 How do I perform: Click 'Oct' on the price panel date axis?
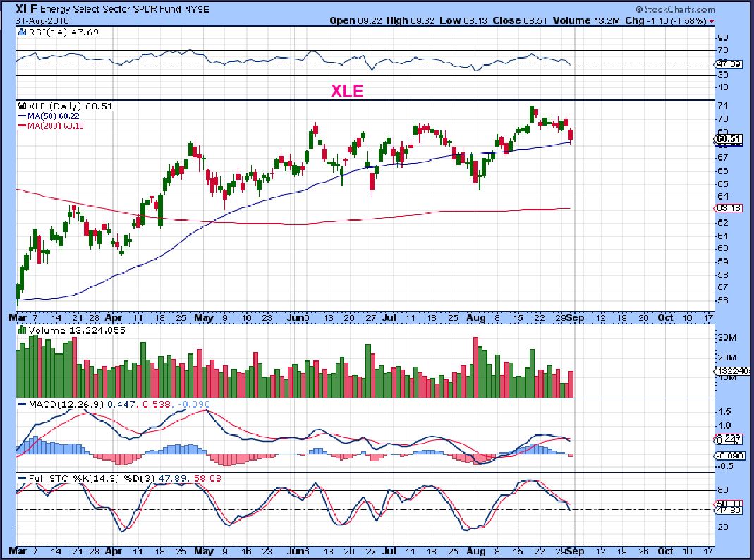click(666, 318)
